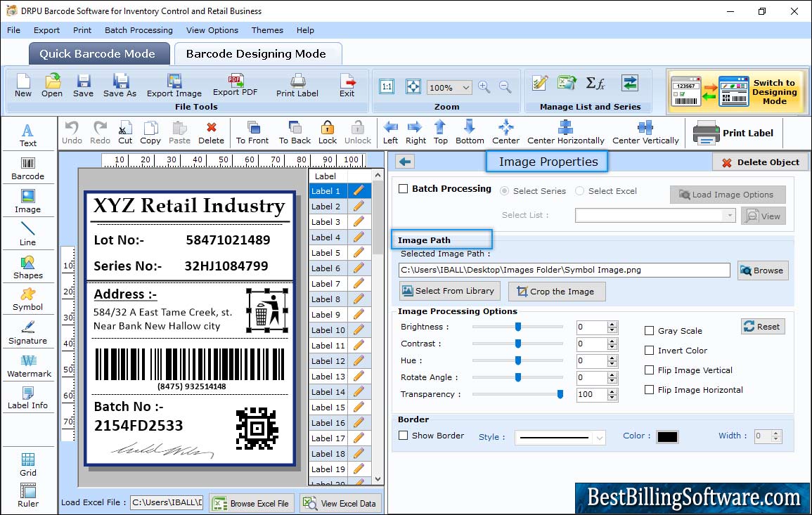812x515 pixels.
Task: Enable Gray Scale option
Action: pyautogui.click(x=649, y=331)
